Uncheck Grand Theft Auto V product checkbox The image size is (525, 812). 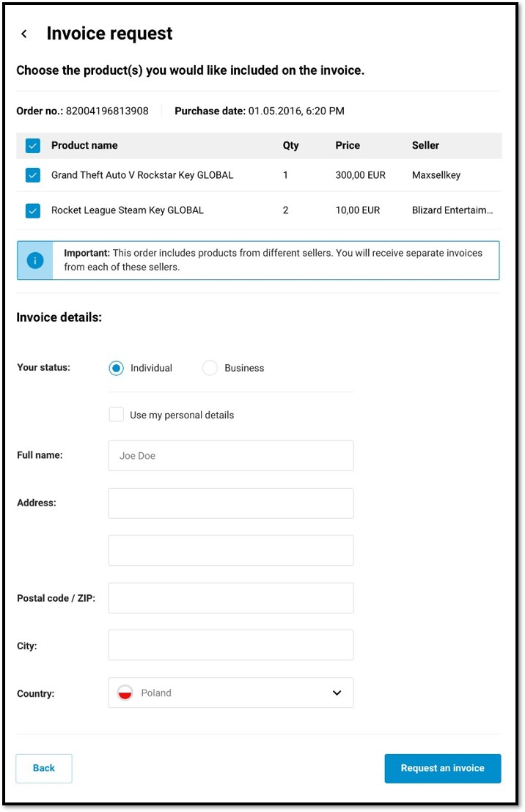(33, 175)
